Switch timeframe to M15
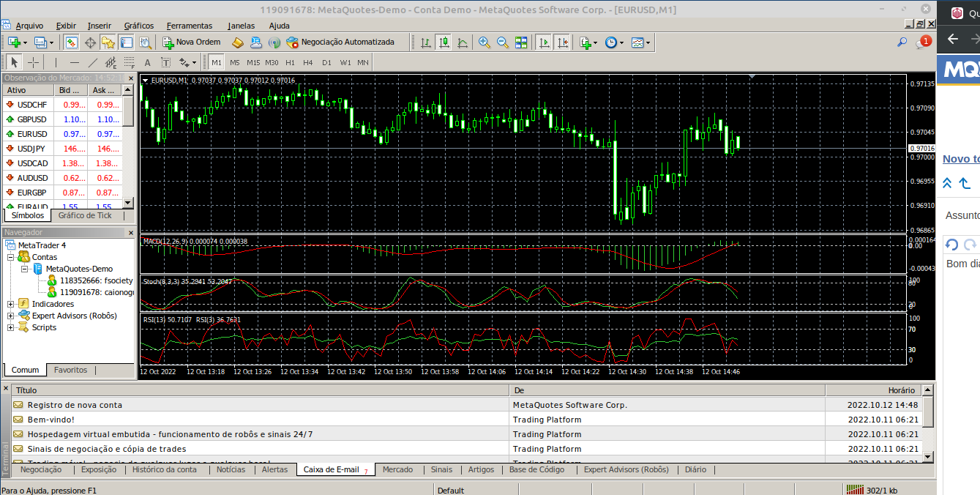Image resolution: width=980 pixels, height=495 pixels. coord(253,62)
